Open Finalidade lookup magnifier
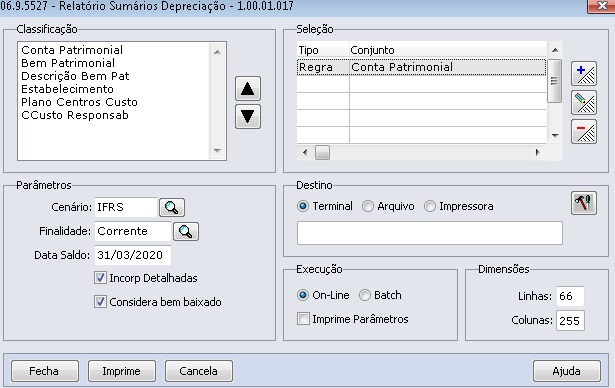Viewport: 615px width, 388px height. click(x=186, y=231)
